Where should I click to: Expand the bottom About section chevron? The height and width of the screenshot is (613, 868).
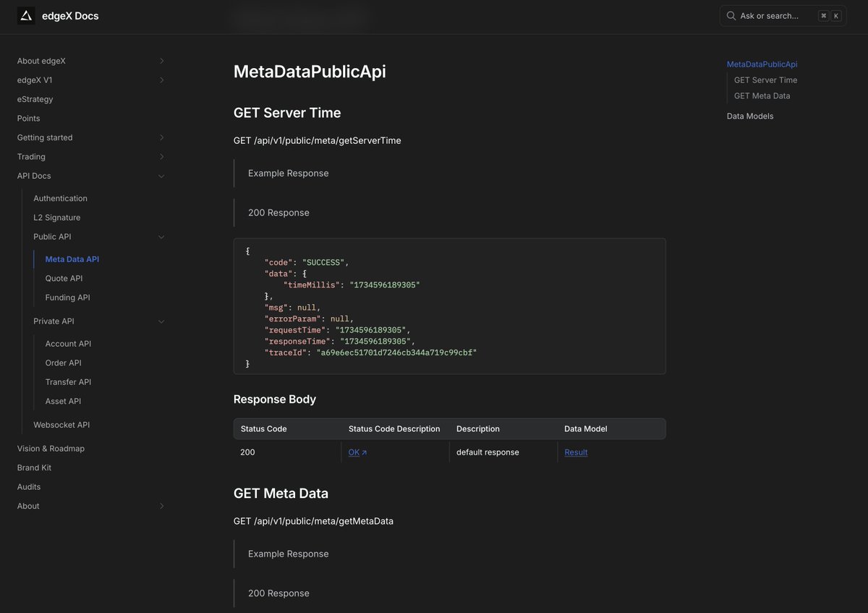(161, 506)
